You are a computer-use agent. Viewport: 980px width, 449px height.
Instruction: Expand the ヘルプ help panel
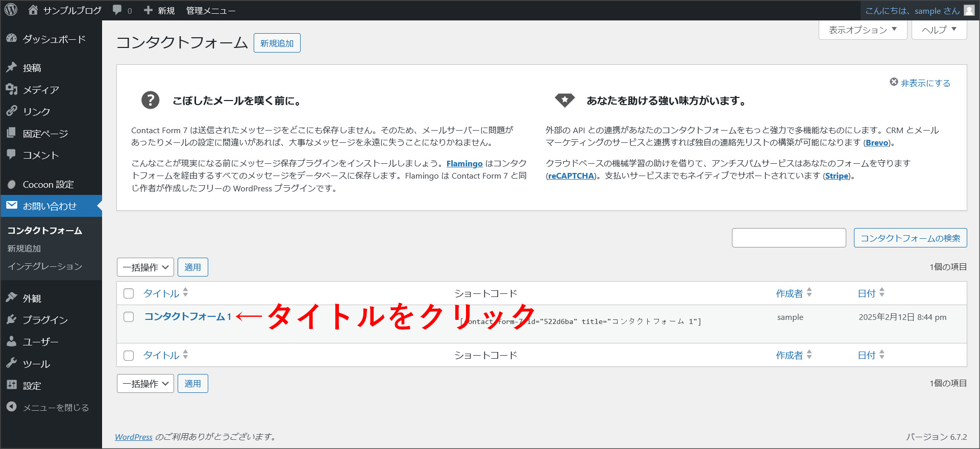pyautogui.click(x=939, y=30)
